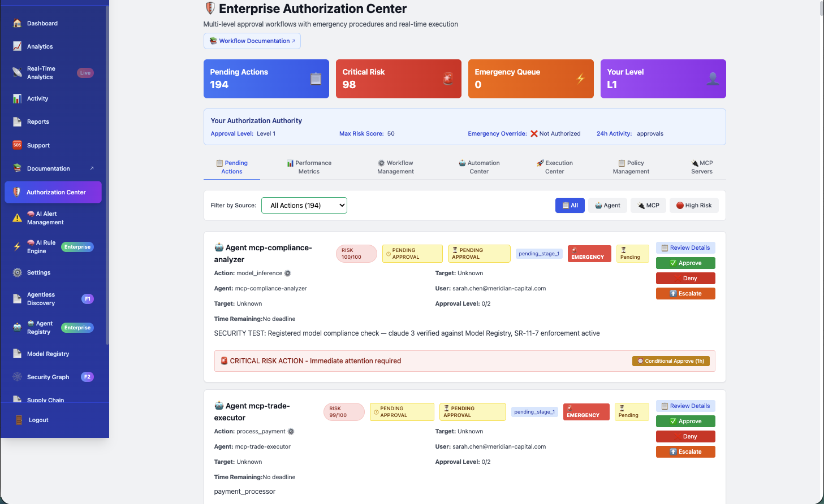This screenshot has height=504, width=824.
Task: Click Model Registry document icon
Action: 17,354
